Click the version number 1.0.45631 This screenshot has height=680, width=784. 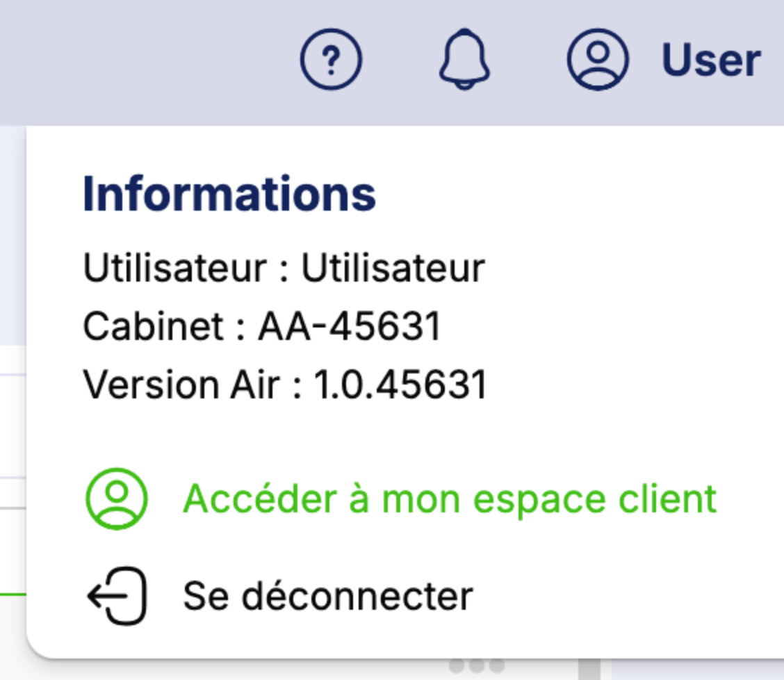(400, 384)
